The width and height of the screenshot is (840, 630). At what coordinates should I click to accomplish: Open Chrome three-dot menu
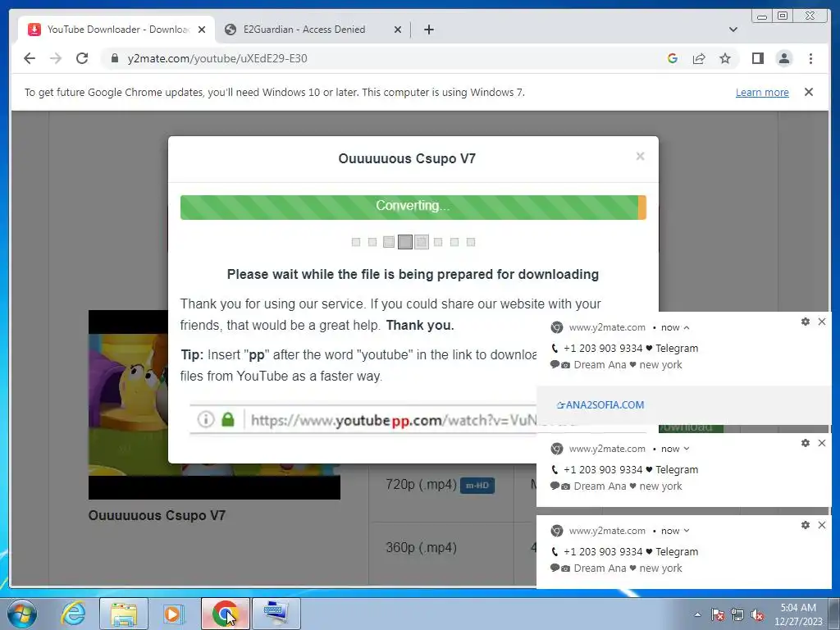(810, 58)
